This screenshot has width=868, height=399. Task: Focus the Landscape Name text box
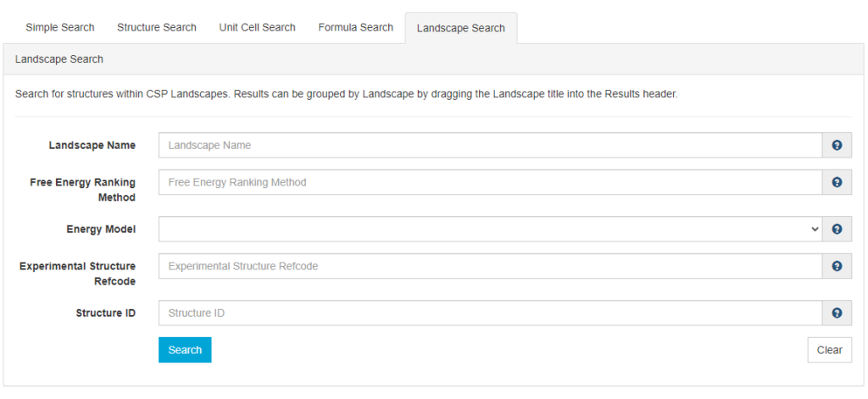tap(490, 145)
